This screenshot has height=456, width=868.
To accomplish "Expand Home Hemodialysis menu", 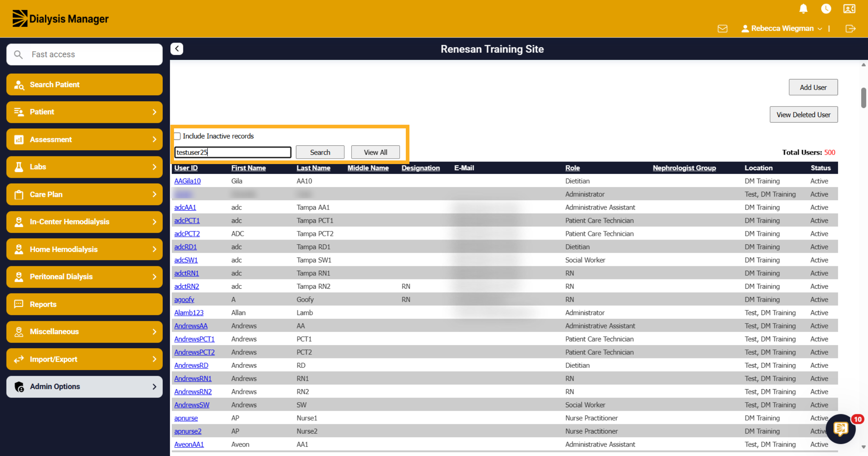I will click(x=84, y=249).
